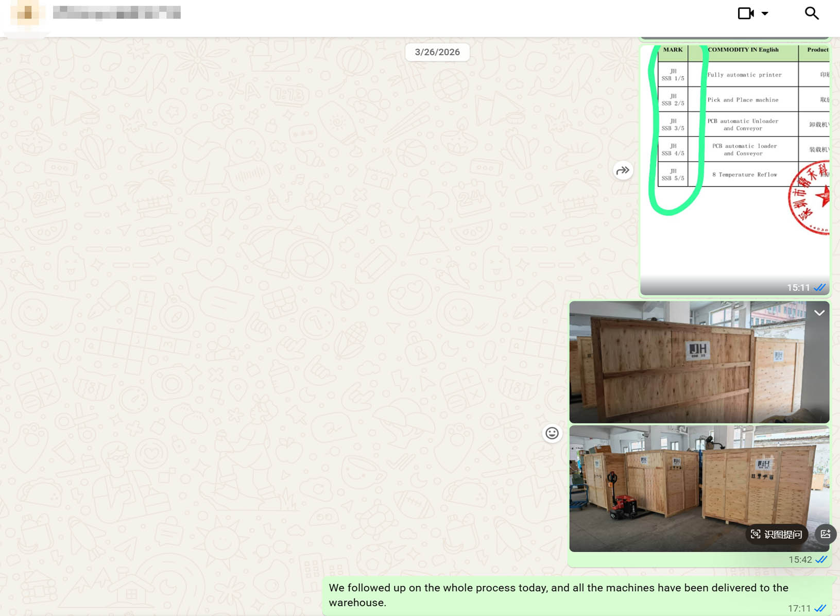
Task: Click the image edit icon on photo
Action: [x=826, y=534]
